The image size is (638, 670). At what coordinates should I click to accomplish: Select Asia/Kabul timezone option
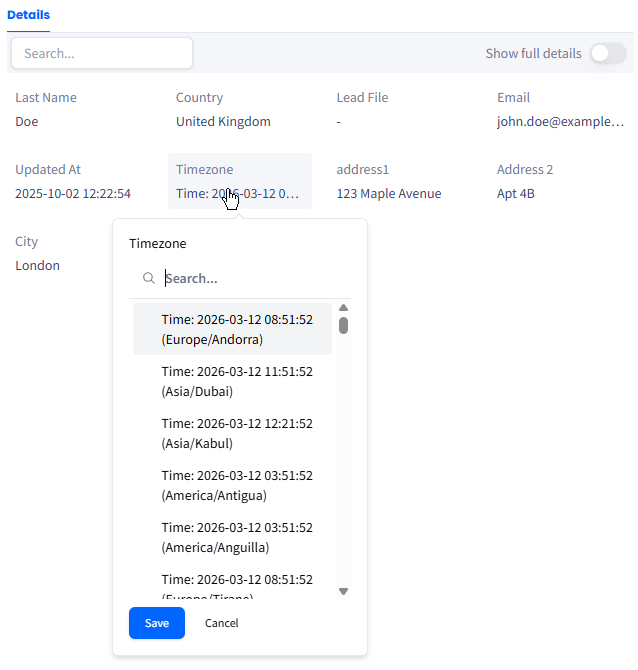[x=232, y=433]
